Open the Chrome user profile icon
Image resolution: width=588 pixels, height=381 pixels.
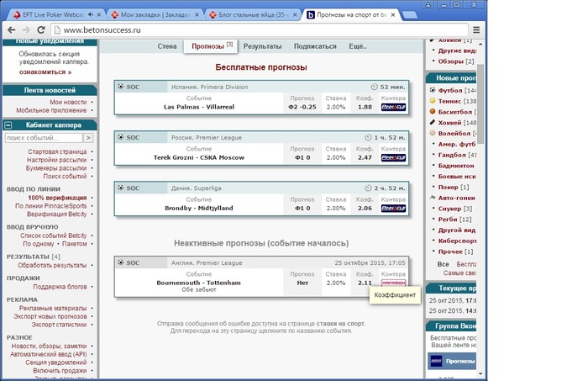point(428,5)
